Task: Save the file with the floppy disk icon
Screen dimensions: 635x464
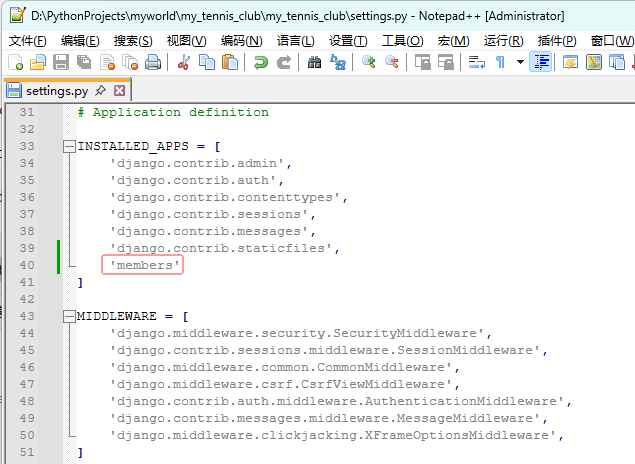Action: (x=61, y=63)
